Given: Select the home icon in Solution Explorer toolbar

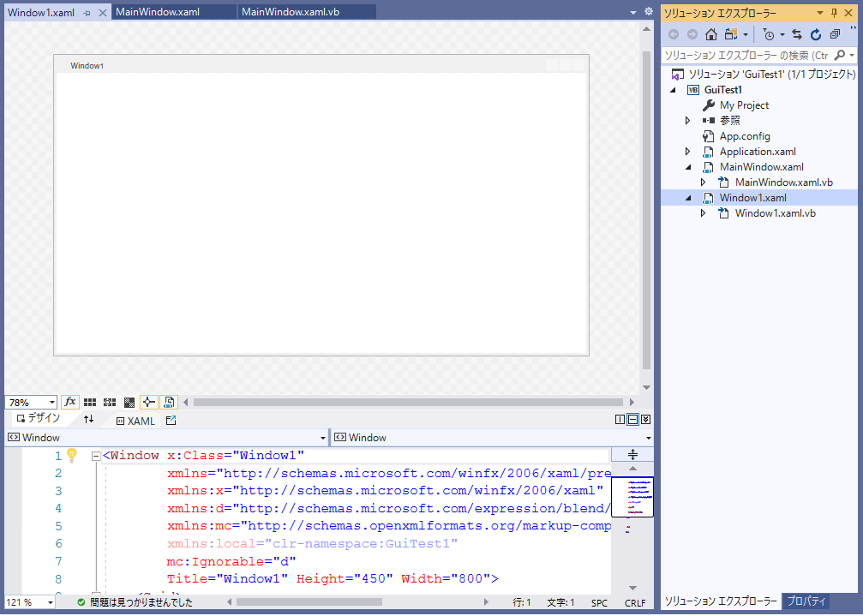Looking at the screenshot, I should [x=710, y=34].
